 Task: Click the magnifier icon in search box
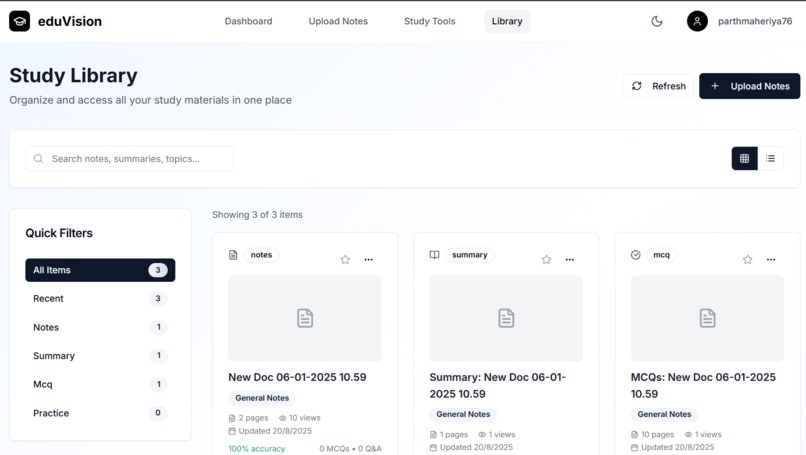[x=38, y=159]
